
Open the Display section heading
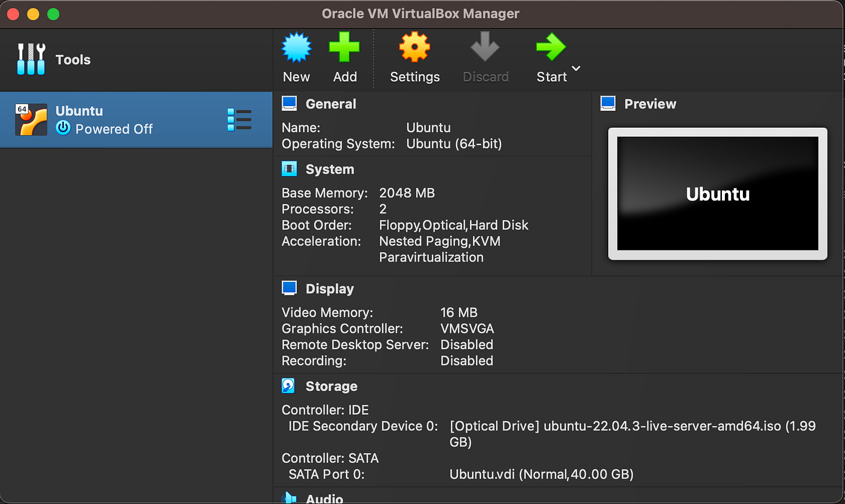330,289
